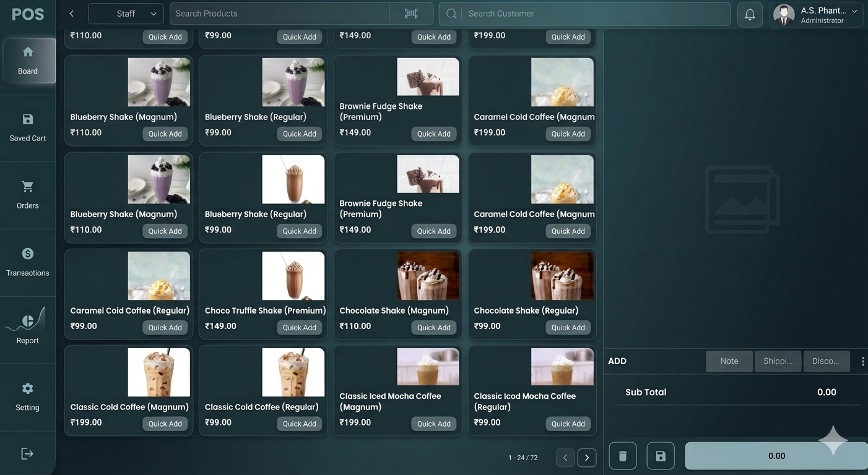
Task: Quick Add Classic Iced Mocha Coffee (Magnum)
Action: point(434,424)
